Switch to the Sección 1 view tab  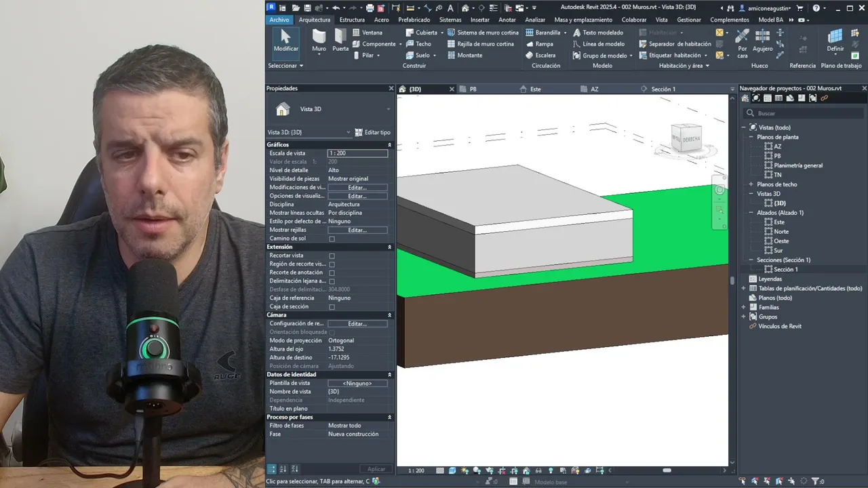click(x=663, y=89)
